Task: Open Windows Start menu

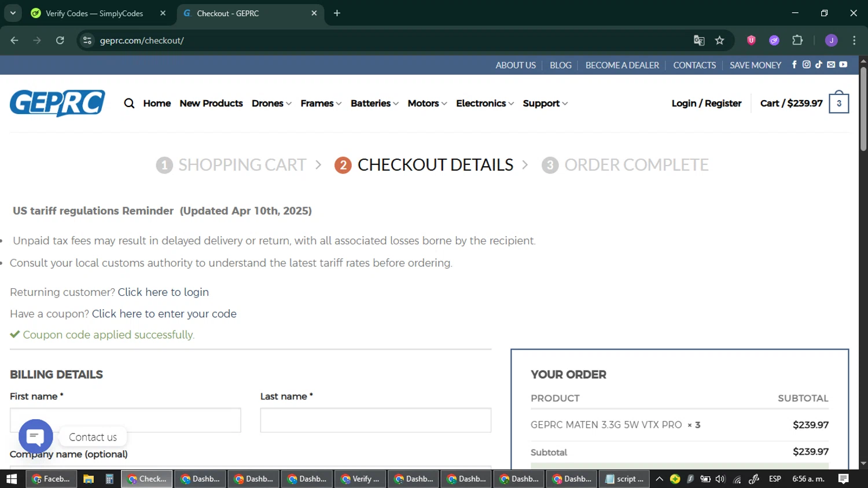Action: pyautogui.click(x=12, y=479)
